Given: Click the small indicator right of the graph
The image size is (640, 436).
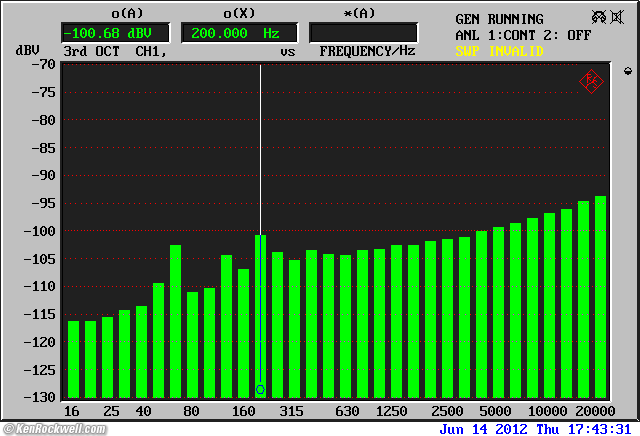Looking at the screenshot, I should coord(627,71).
